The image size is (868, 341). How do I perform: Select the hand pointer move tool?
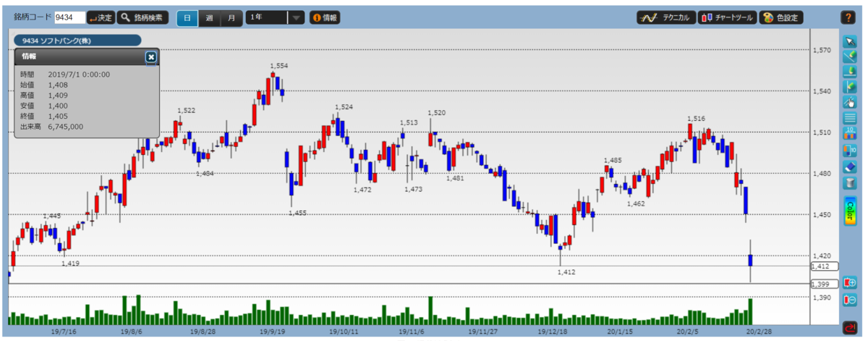coord(849,103)
